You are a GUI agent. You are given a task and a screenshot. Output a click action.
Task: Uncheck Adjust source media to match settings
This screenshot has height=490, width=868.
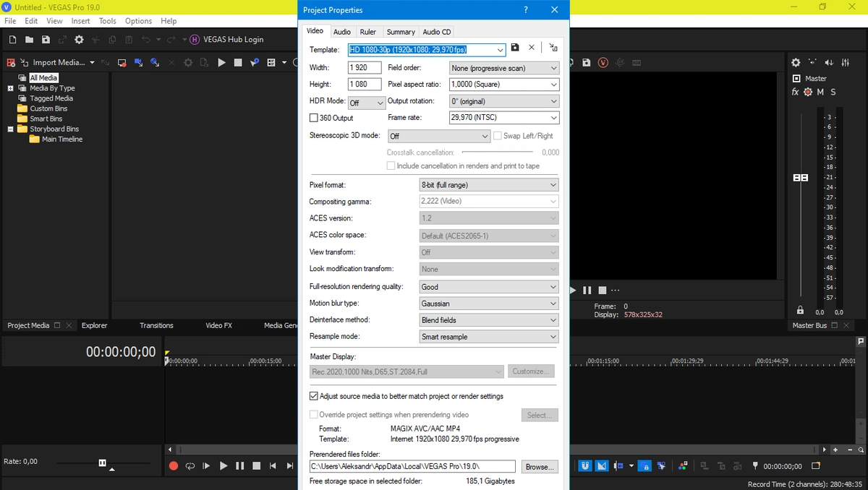(314, 396)
